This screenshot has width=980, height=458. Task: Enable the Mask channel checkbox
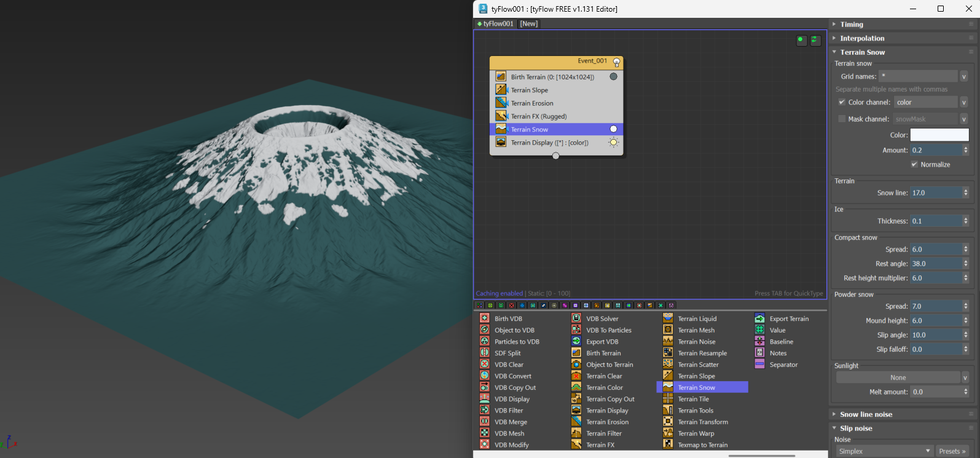[x=842, y=119]
